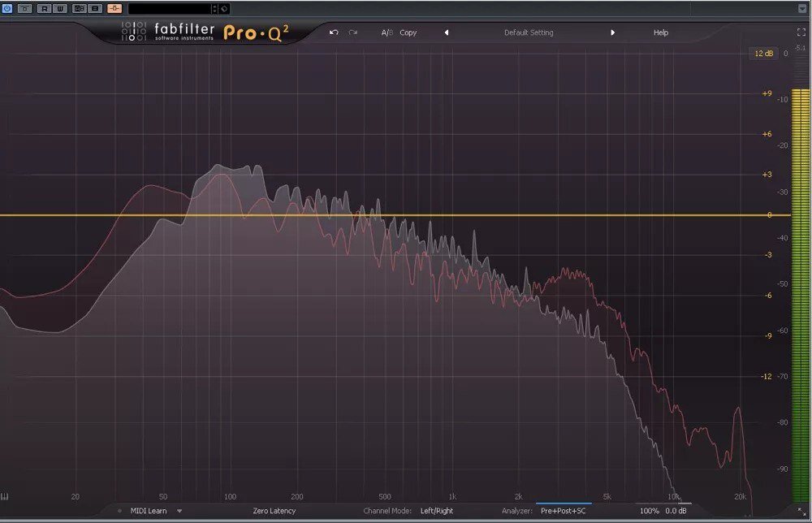Click the Channel Mode: label
The height and width of the screenshot is (523, 812).
point(387,511)
